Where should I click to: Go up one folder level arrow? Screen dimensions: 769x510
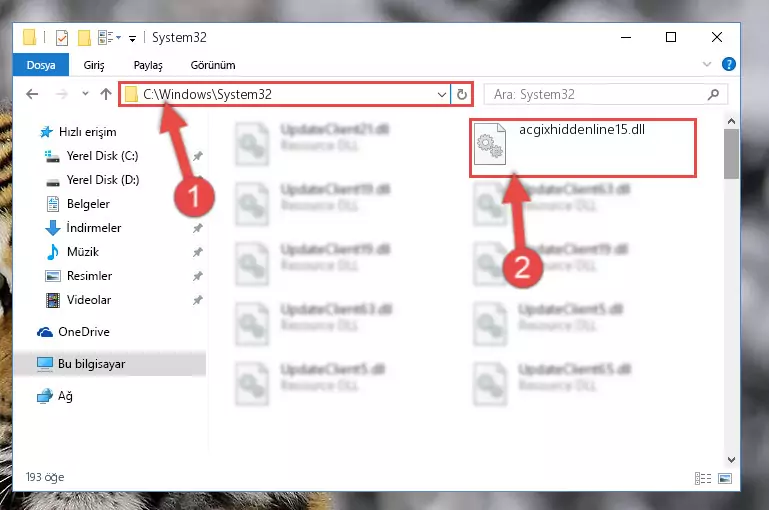pyautogui.click(x=106, y=94)
